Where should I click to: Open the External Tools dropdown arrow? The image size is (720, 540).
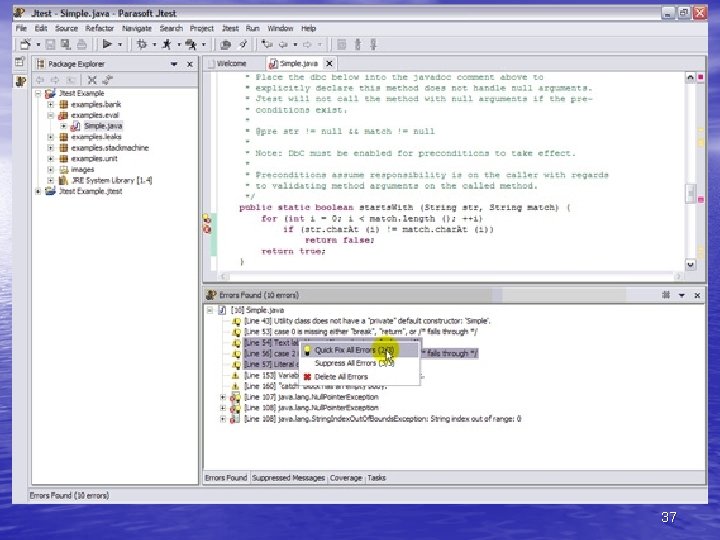pos(204,45)
